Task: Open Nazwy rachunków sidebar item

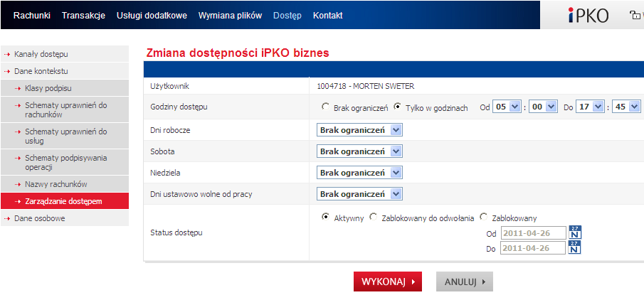Action: (65, 184)
